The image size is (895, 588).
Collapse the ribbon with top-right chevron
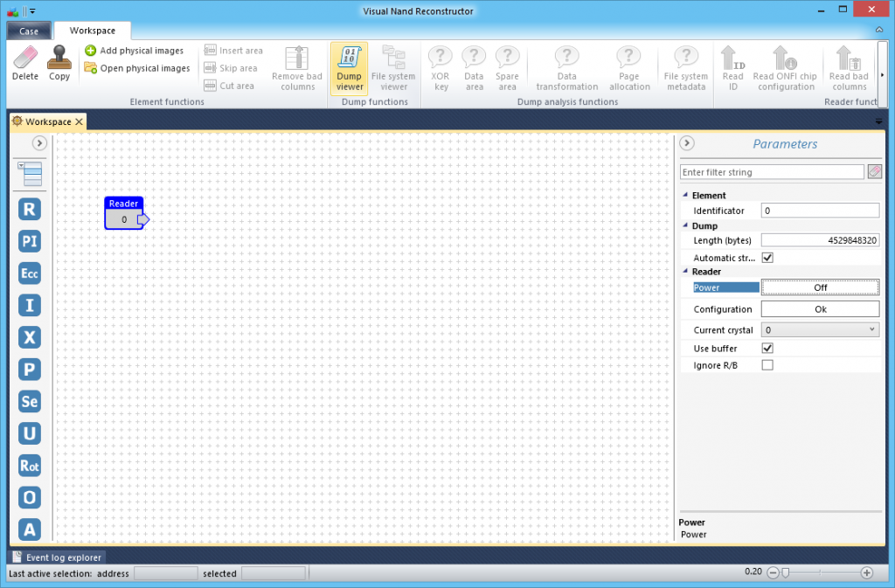[x=879, y=30]
